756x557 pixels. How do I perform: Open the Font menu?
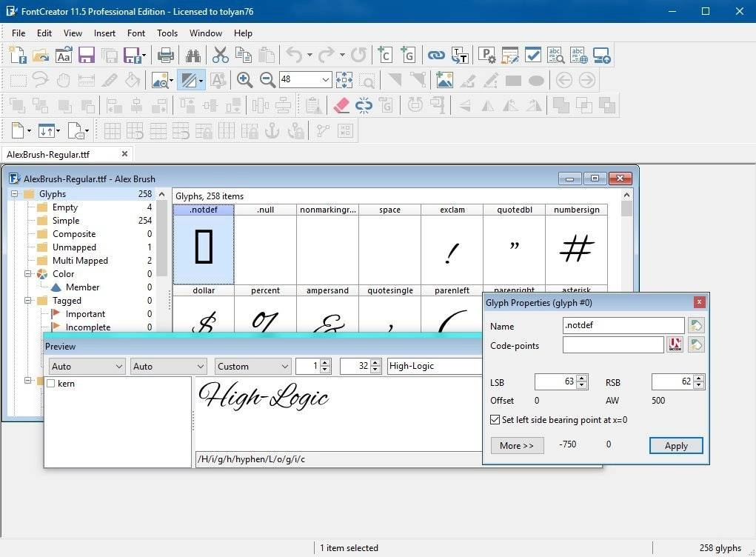tap(136, 33)
